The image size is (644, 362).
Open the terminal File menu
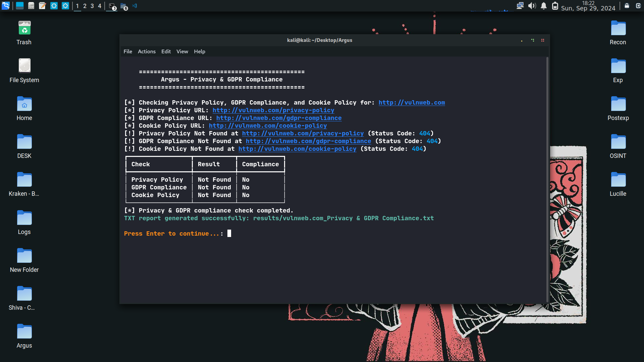click(x=128, y=52)
